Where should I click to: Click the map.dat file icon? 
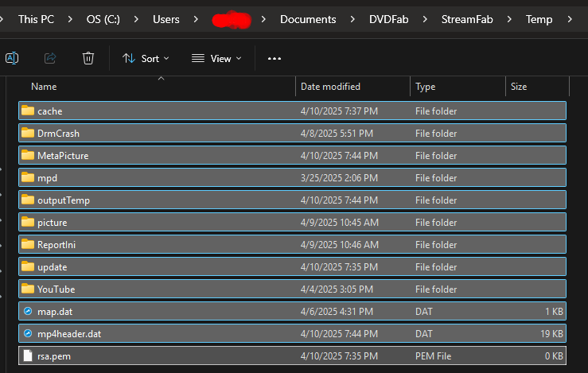[28, 312]
